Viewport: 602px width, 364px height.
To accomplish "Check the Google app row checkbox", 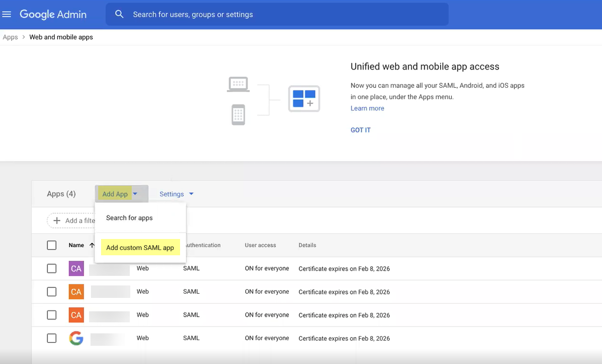I will tap(52, 338).
